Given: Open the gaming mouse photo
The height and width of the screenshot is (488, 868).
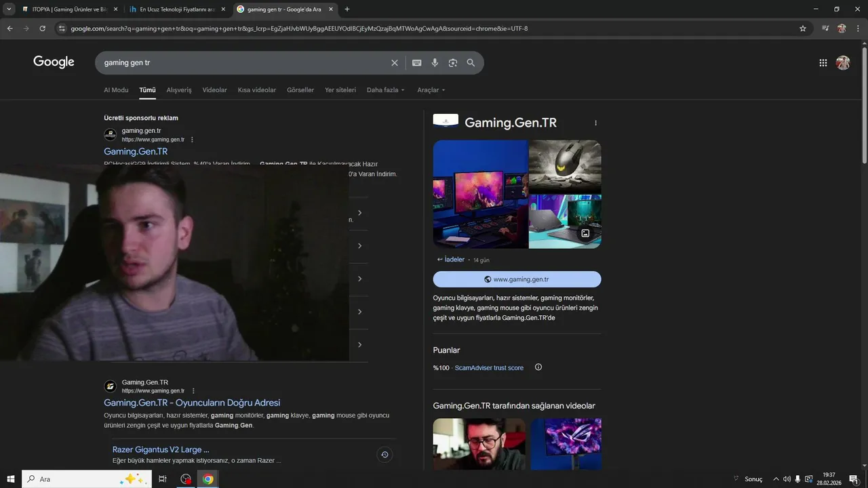Looking at the screenshot, I should tap(565, 167).
